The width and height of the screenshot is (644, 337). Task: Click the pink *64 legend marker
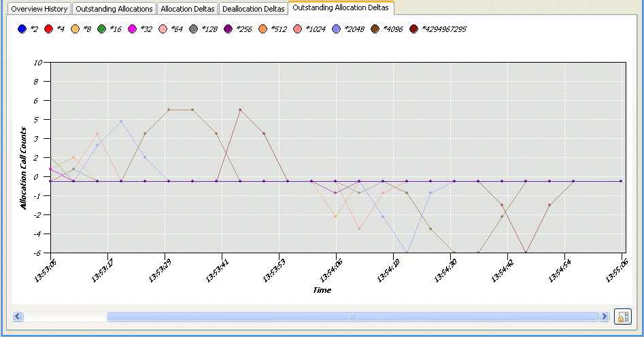click(x=163, y=29)
